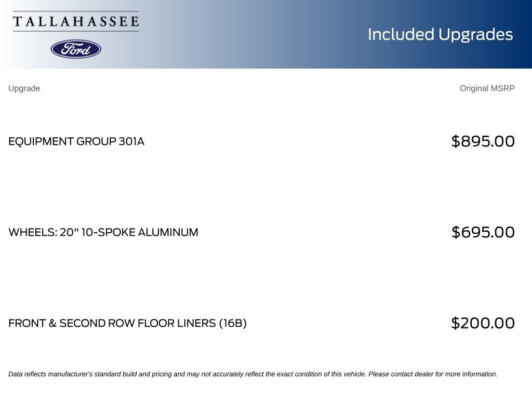
Task: Select the Included Upgrades heading
Action: point(441,35)
